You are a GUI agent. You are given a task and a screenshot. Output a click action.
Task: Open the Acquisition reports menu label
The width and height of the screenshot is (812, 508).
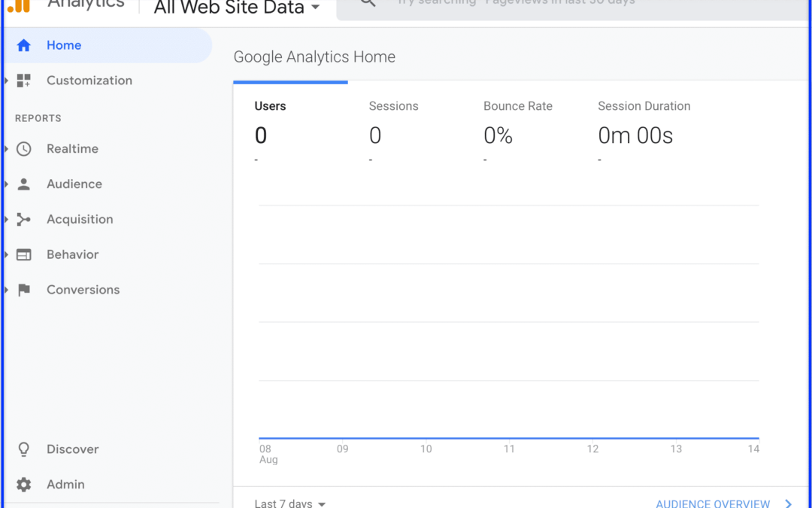click(80, 219)
